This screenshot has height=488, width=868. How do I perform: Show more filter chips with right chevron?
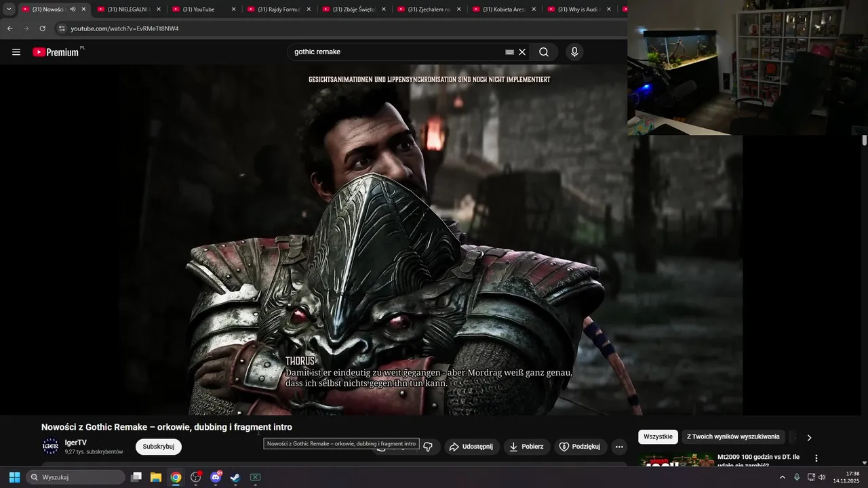809,438
